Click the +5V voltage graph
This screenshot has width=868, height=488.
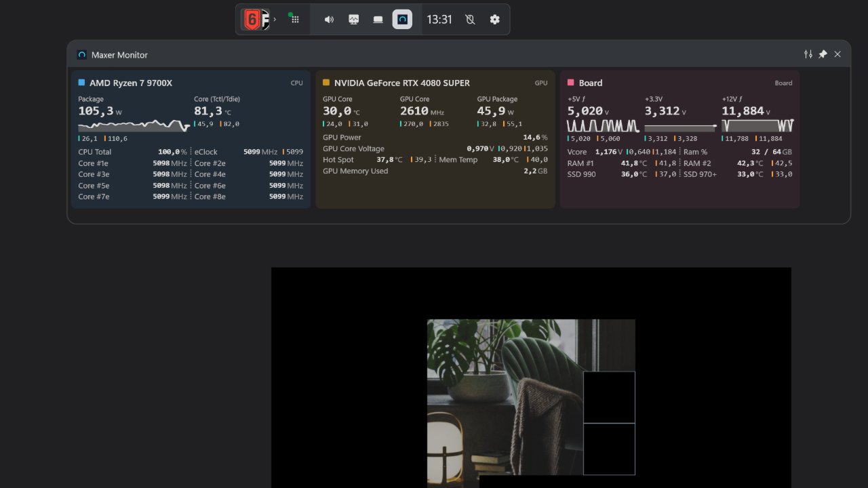coord(603,125)
